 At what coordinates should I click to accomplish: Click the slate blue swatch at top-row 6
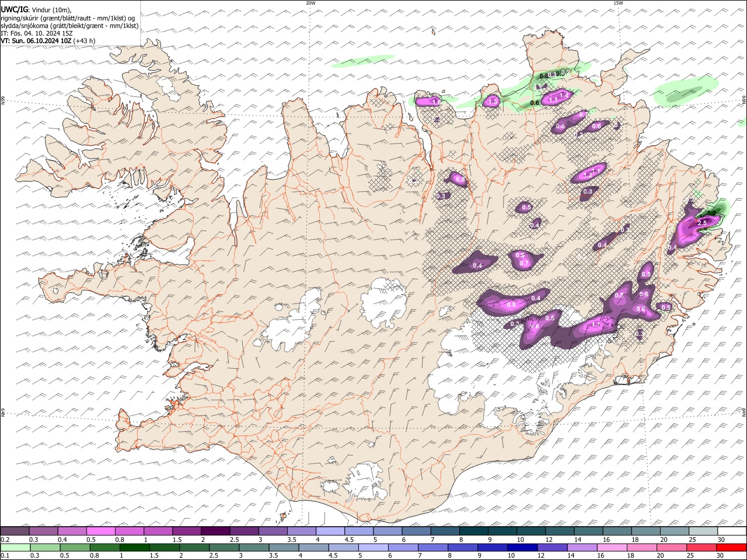click(x=417, y=531)
